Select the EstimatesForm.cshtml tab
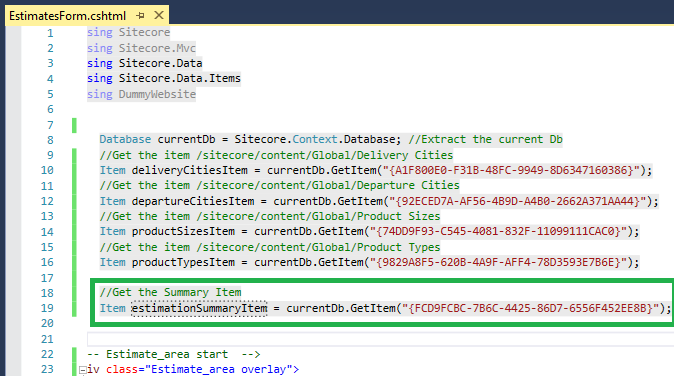This screenshot has height=376, width=674. pyautogui.click(x=67, y=16)
